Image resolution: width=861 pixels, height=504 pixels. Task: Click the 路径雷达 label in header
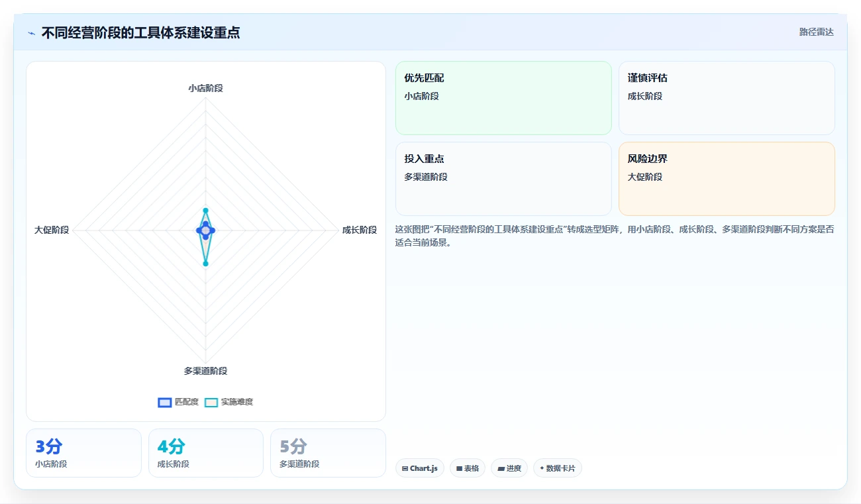pos(817,32)
